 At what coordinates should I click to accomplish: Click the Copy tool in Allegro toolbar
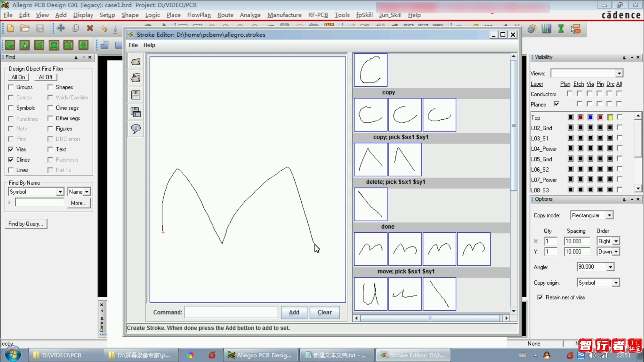click(x=76, y=29)
